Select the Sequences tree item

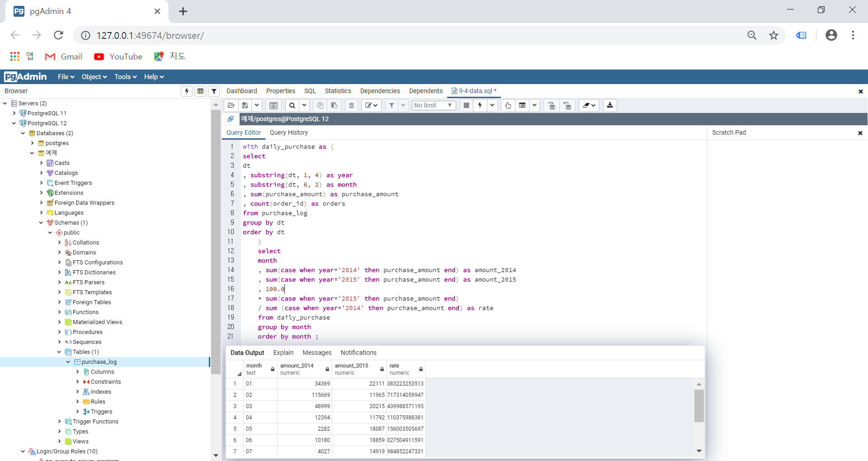pyautogui.click(x=87, y=342)
